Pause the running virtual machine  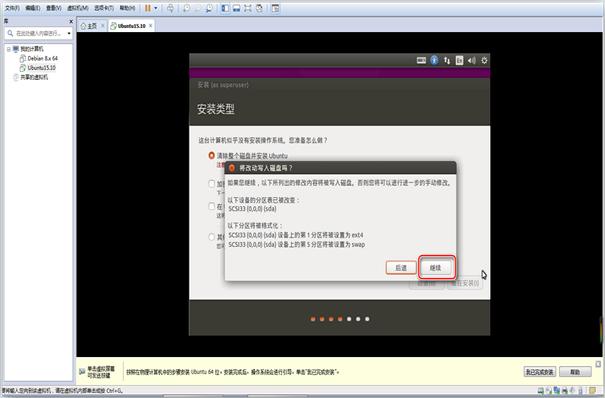[148, 8]
